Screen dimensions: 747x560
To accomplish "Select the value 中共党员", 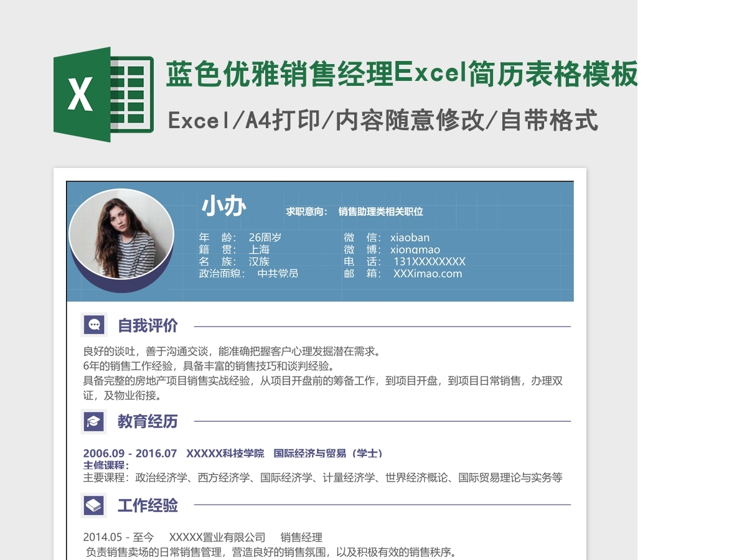I will point(278,273).
